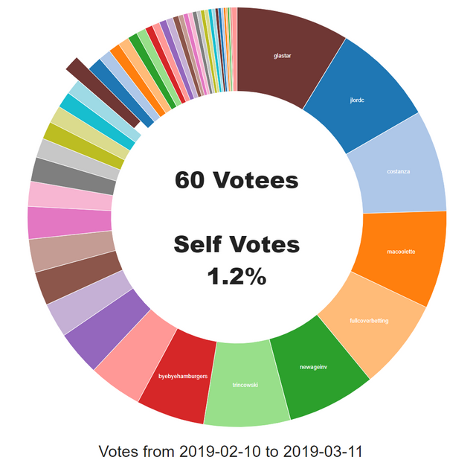The width and height of the screenshot is (476, 460).
Task: Select the dark gray segment
Action: pyautogui.click(x=74, y=176)
